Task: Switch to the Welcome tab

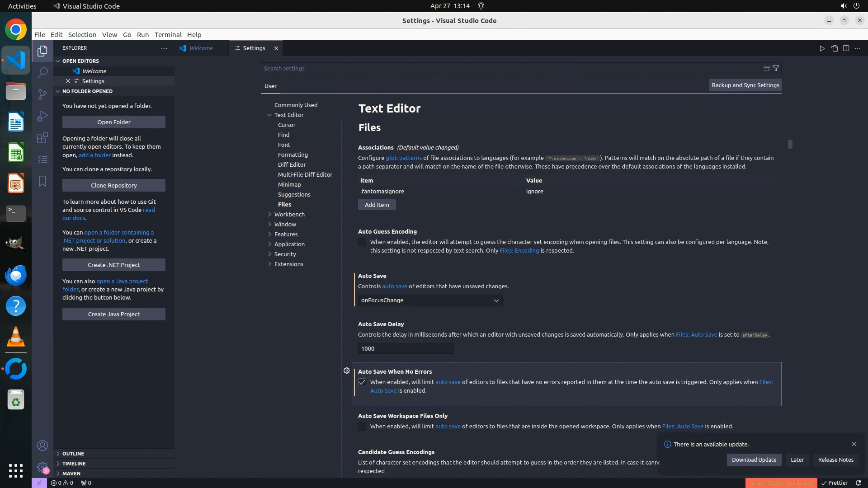Action: pos(201,48)
